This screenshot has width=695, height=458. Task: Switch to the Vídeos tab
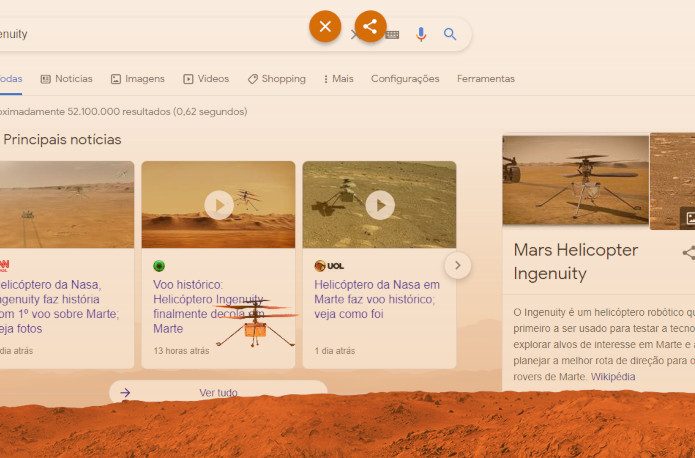206,79
